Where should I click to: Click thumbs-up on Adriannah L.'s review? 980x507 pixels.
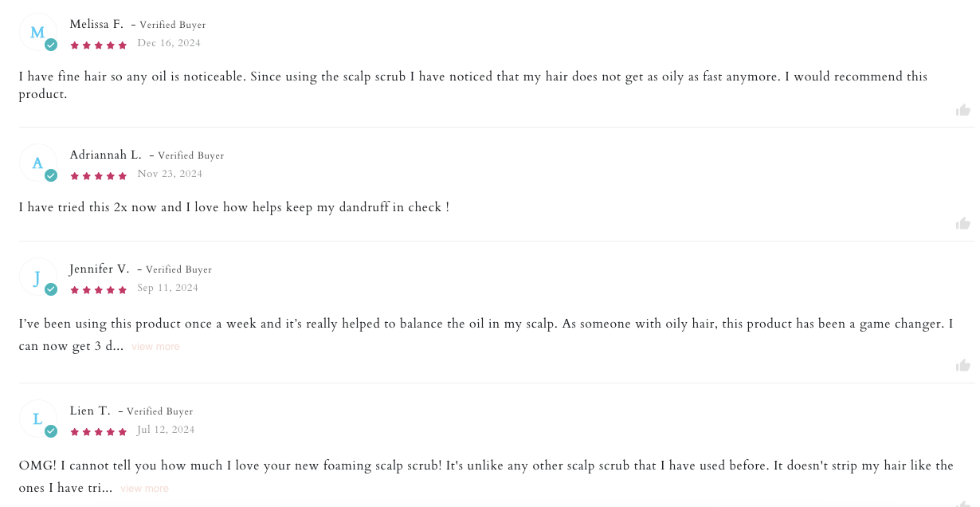pos(963,224)
